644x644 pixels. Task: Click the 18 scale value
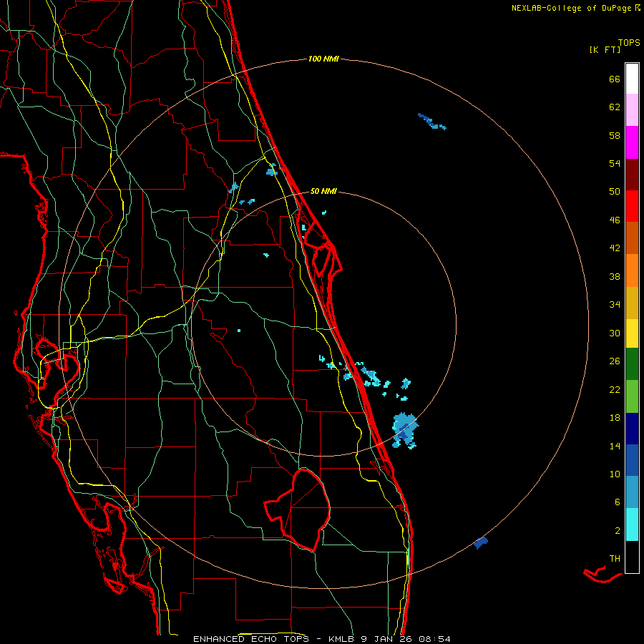[x=615, y=418]
